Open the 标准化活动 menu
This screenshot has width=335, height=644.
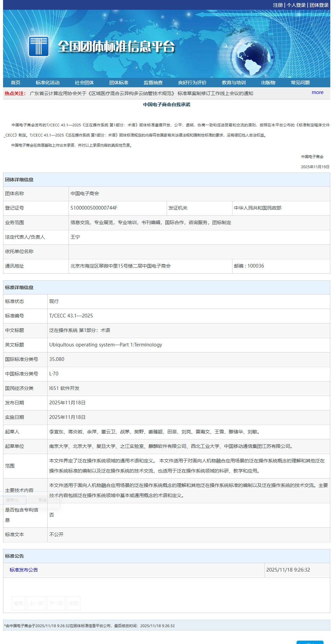(x=48, y=83)
